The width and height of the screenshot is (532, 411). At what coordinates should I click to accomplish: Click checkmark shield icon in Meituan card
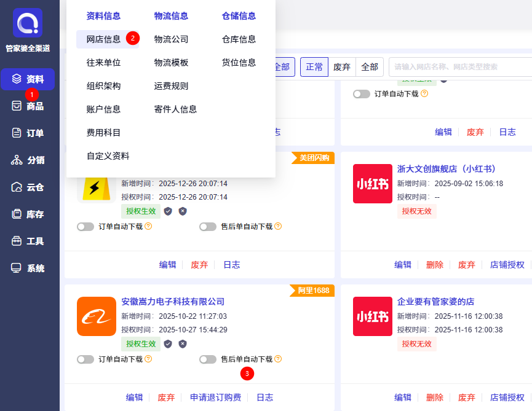click(168, 211)
